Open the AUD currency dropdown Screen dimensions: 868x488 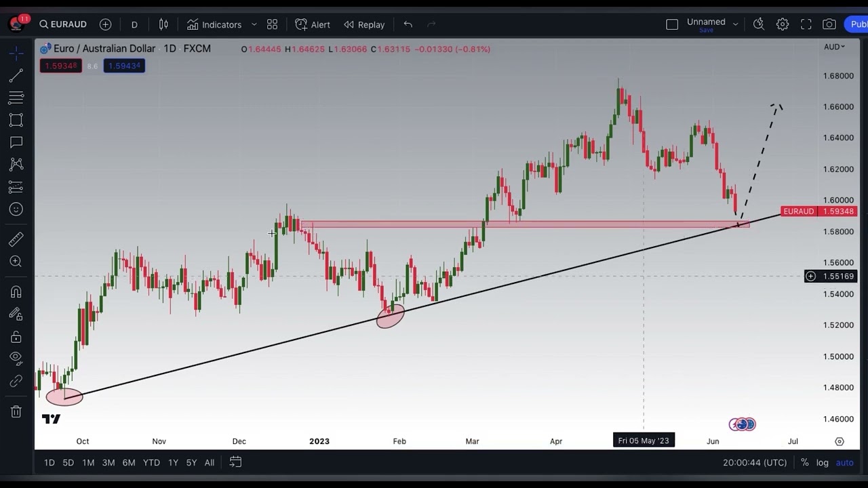click(834, 47)
